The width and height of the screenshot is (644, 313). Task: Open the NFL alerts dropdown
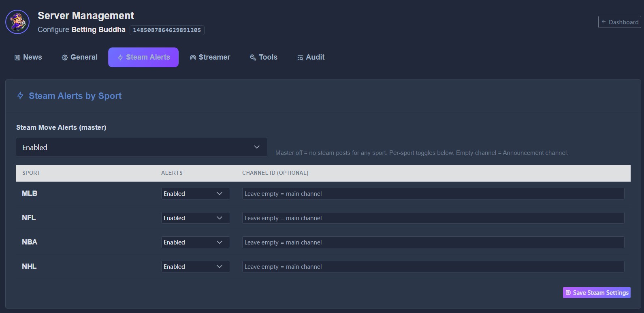(195, 218)
